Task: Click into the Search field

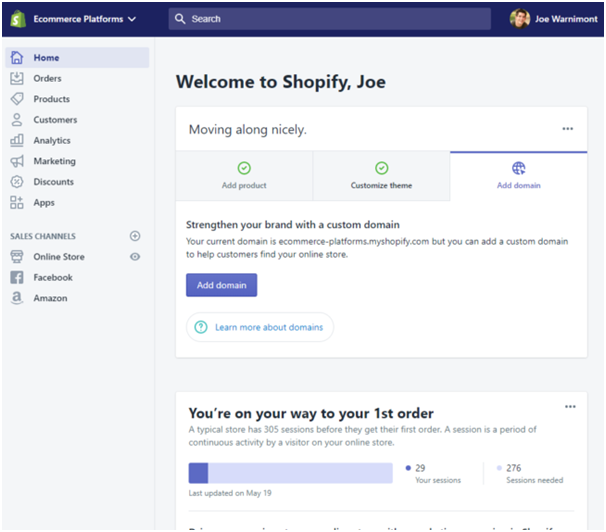Action: (330, 19)
